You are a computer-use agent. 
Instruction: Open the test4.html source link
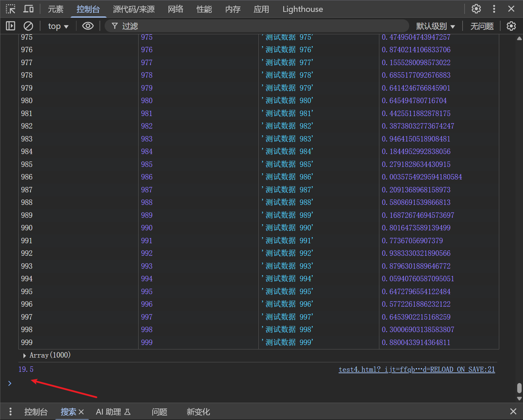(x=417, y=369)
